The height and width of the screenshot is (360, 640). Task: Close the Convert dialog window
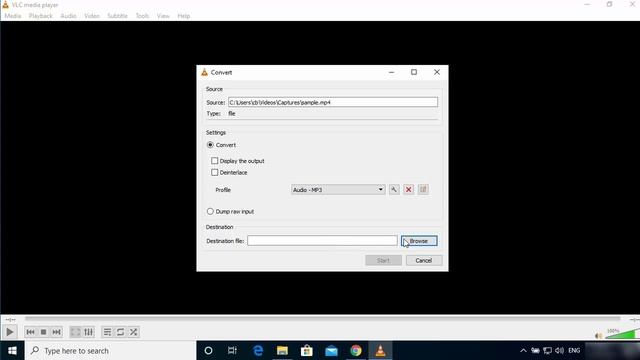pos(437,72)
